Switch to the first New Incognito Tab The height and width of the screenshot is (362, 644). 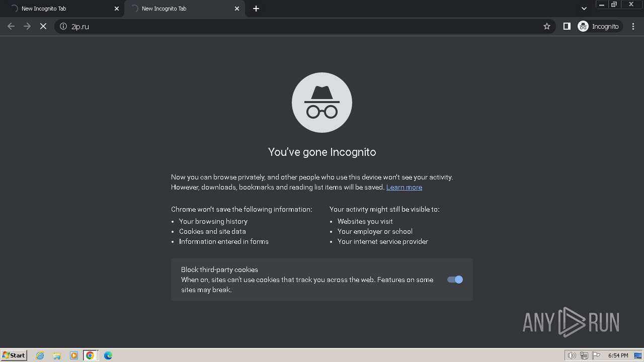[x=62, y=9]
